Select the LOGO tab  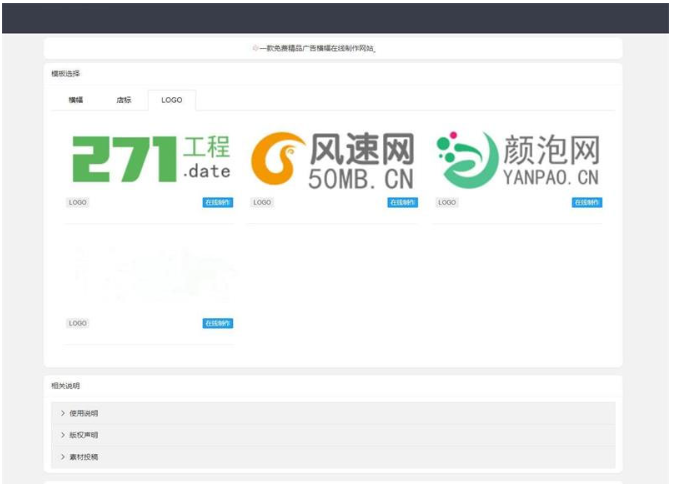[x=172, y=100]
